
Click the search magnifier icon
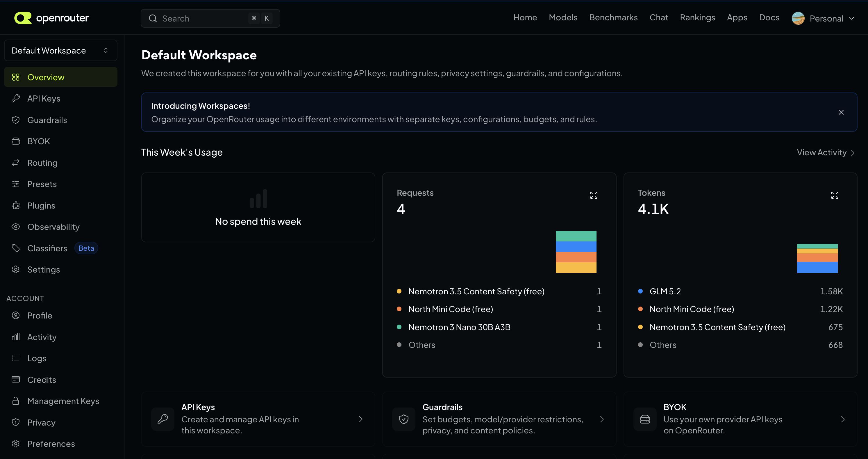(x=153, y=19)
